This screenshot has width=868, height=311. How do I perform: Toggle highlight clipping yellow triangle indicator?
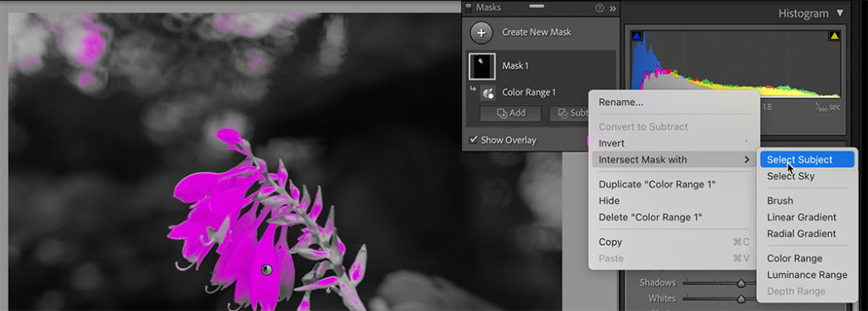click(834, 36)
